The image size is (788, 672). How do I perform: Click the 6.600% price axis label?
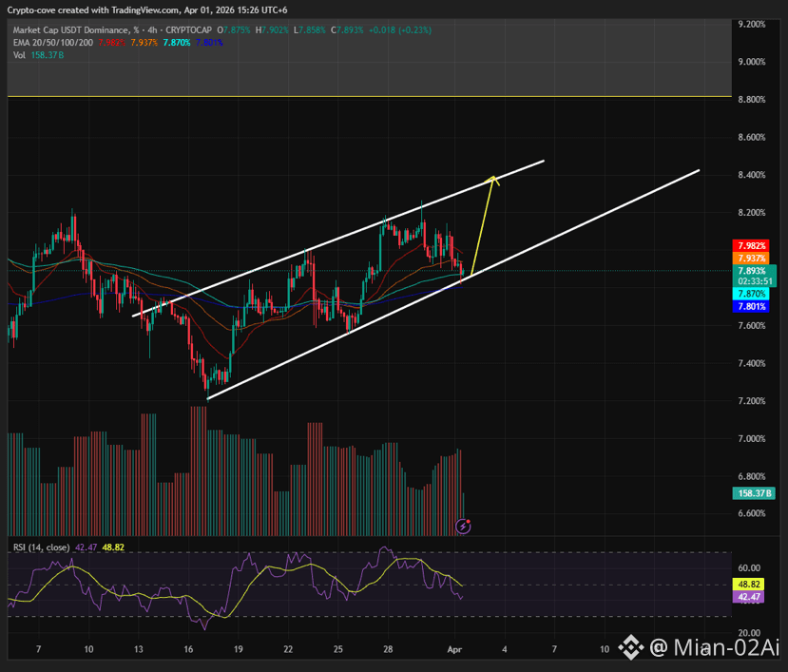click(751, 513)
